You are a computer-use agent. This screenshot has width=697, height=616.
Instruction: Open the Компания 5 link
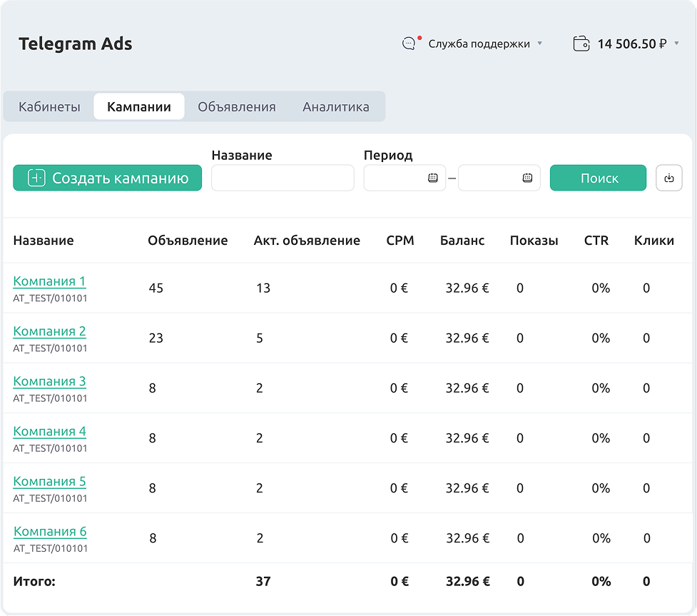coord(49,481)
